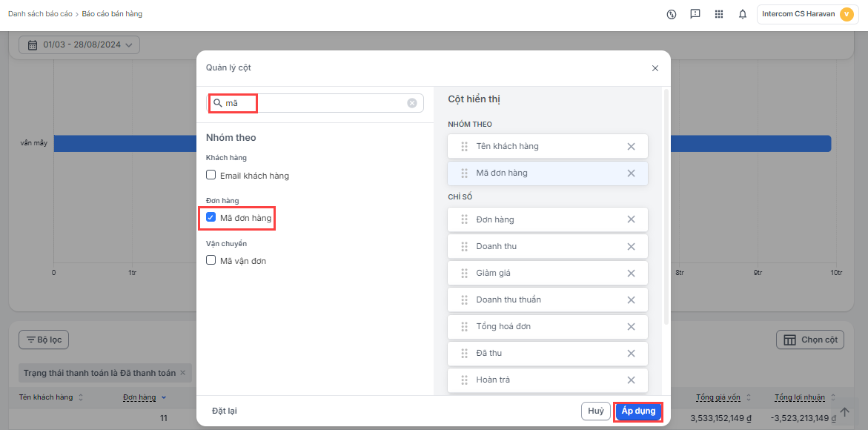
Task: Click drag handle of Giảm giá column
Action: pos(465,273)
